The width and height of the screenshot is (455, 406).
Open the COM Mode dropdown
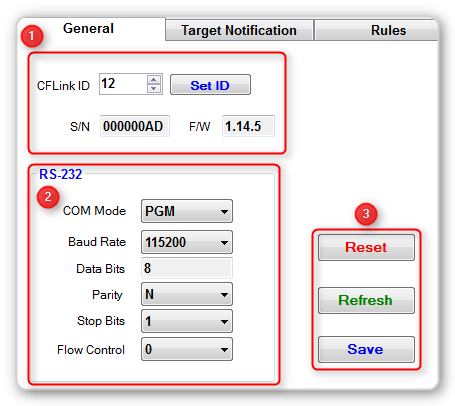pyautogui.click(x=187, y=211)
